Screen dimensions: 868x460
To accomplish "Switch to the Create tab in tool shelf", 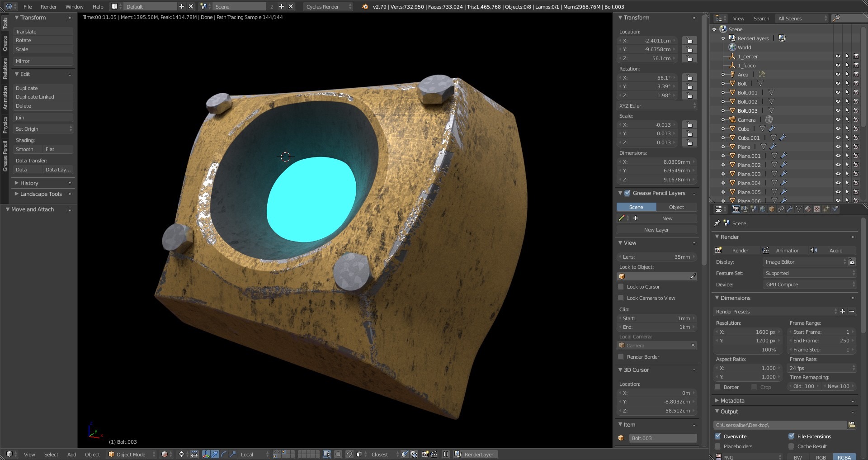I will [5, 43].
